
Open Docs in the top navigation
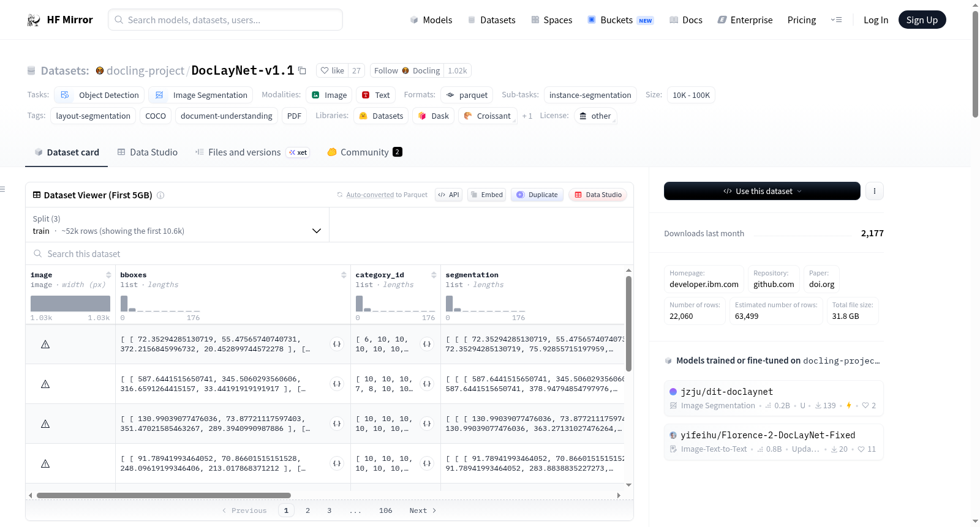click(x=686, y=20)
